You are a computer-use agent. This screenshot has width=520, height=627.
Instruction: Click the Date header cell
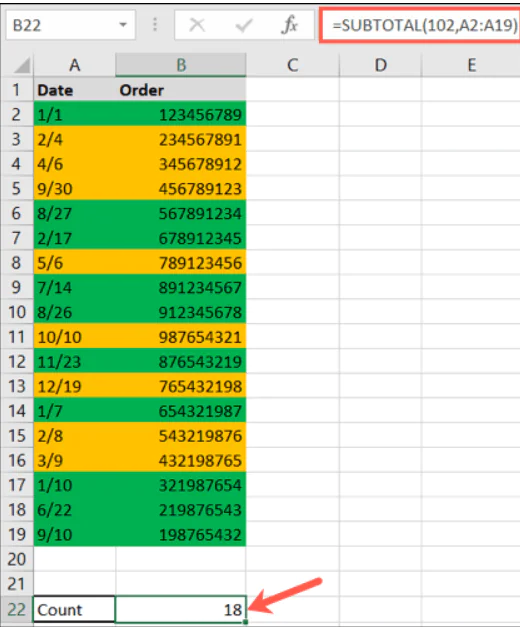[x=74, y=90]
